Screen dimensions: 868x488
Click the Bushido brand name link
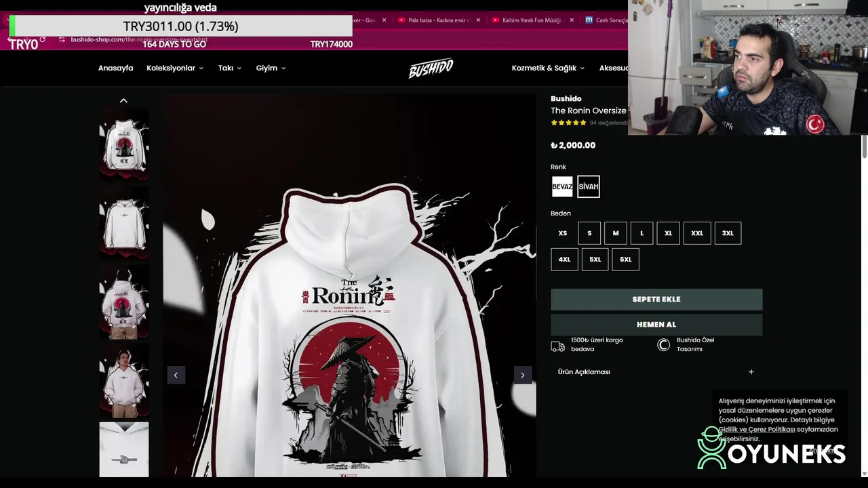click(x=566, y=98)
